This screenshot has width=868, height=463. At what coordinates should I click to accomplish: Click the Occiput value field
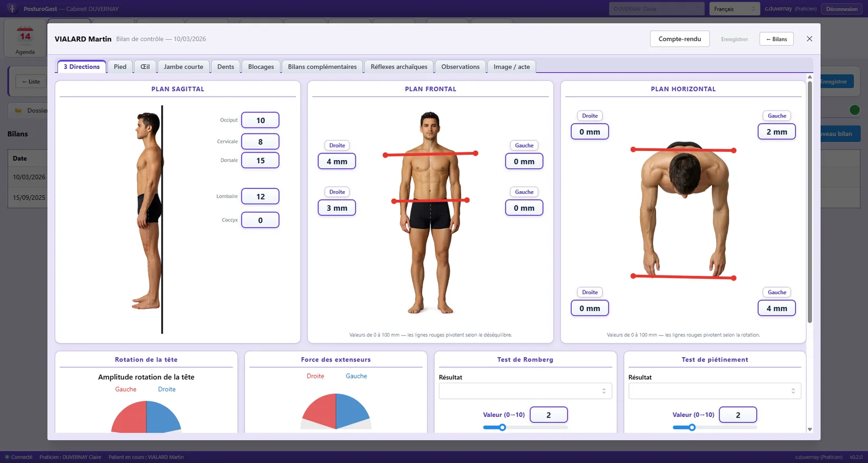pos(260,120)
